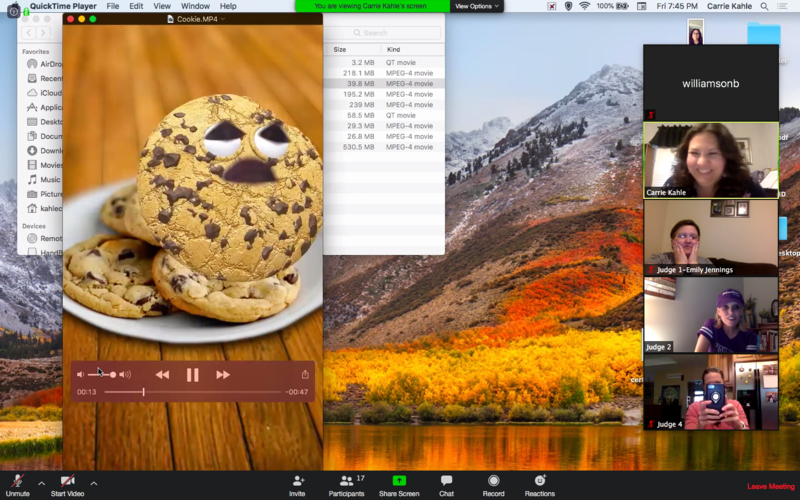The height and width of the screenshot is (500, 800).
Task: Select AirDrop in Finder sidebar
Action: pos(44,64)
